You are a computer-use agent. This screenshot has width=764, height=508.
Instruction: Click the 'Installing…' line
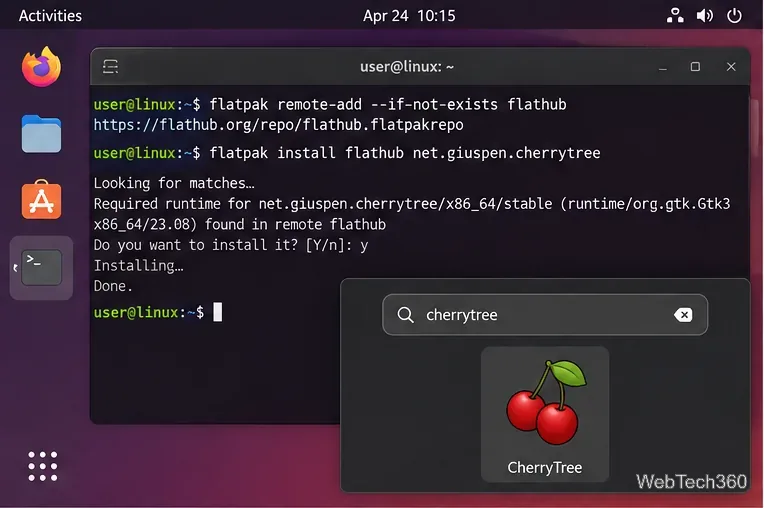pos(138,265)
